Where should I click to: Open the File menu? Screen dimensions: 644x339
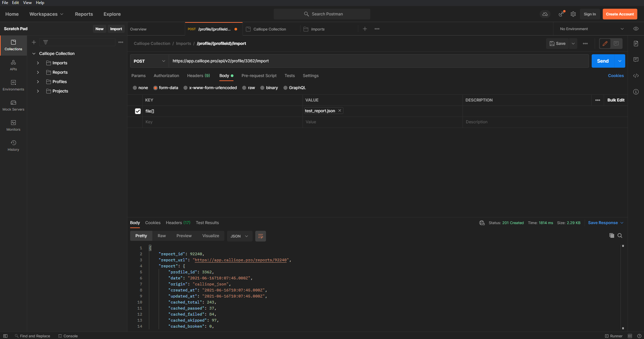(5, 3)
